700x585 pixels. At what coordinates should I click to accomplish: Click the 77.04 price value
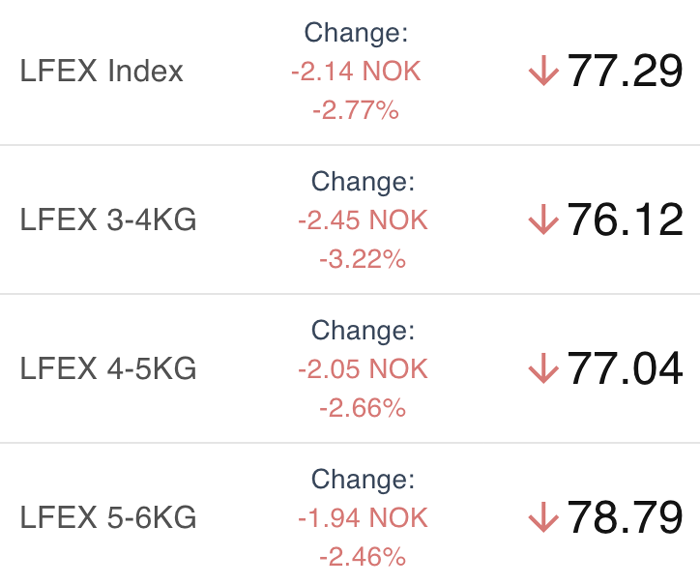625,369
